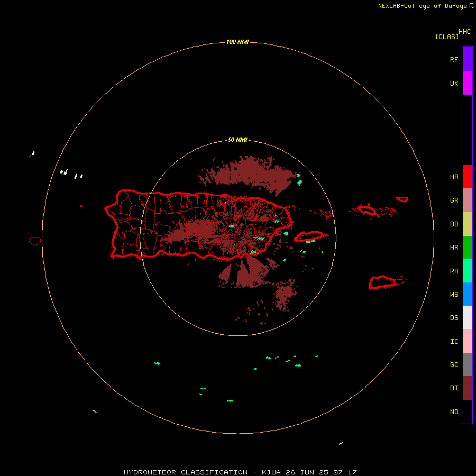Click the RA legend label
The image size is (476, 476).
454,271
